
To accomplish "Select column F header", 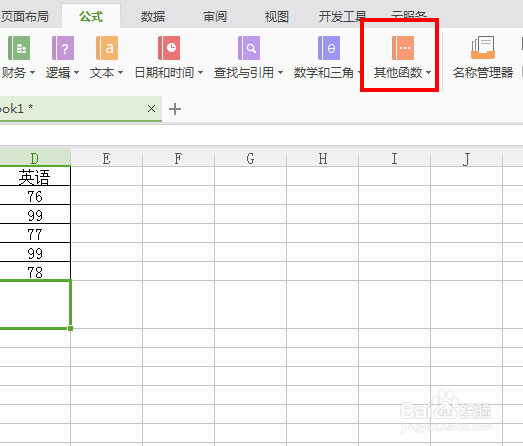I will tap(178, 157).
